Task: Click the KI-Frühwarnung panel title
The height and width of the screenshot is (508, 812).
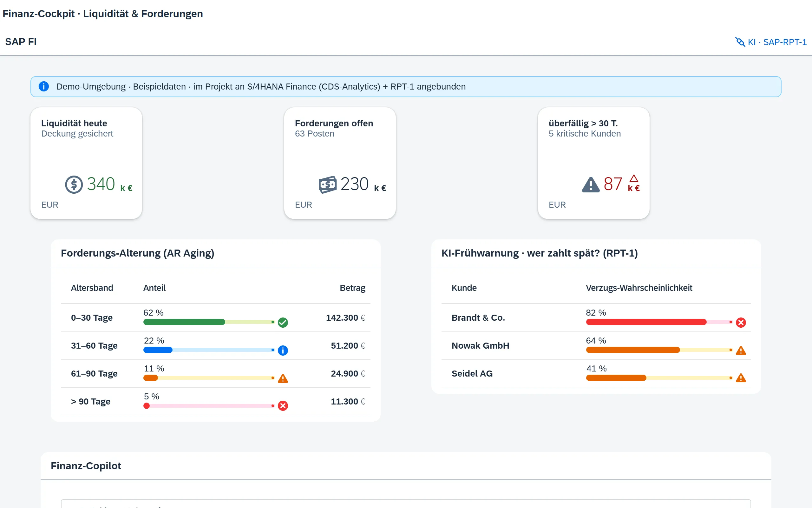Action: point(540,253)
